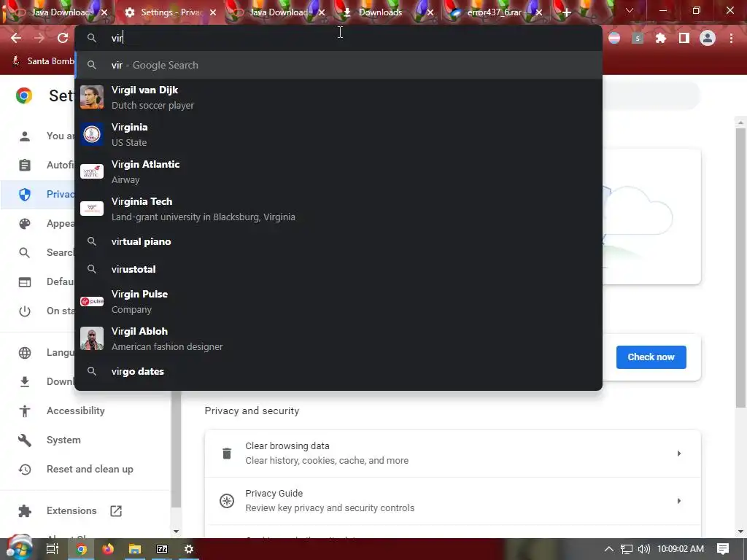The image size is (747, 560).
Task: Click the 's' extension icon in toolbar
Action: click(x=638, y=38)
